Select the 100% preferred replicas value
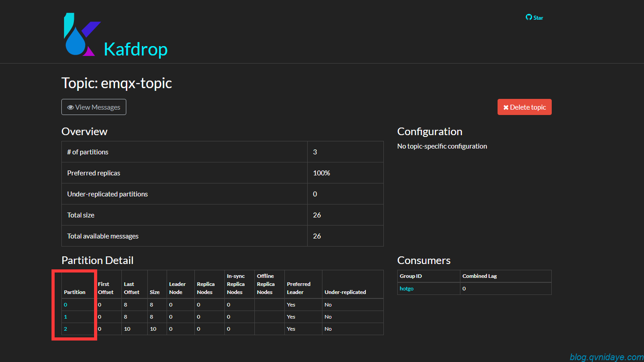644x362 pixels. point(322,173)
